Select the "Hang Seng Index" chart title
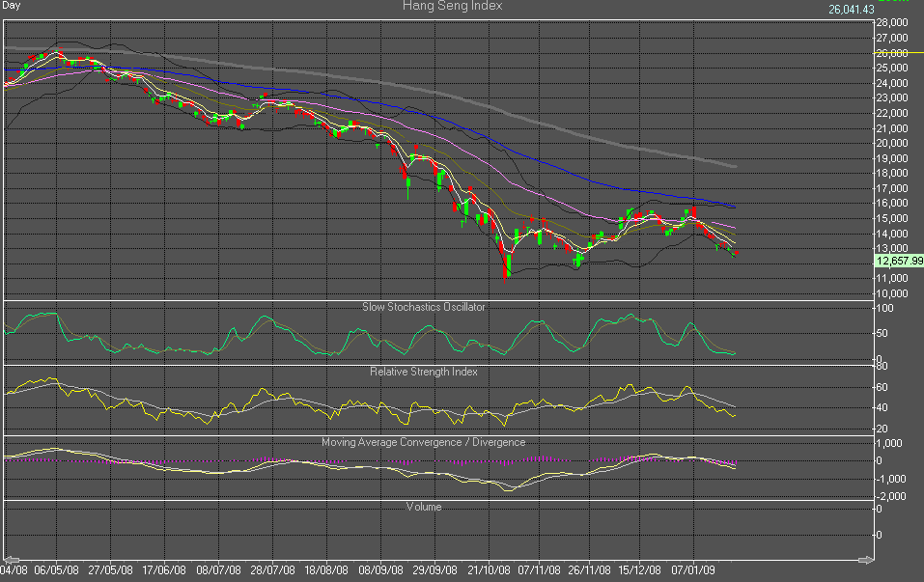This screenshot has height=582, width=924. pos(452,6)
